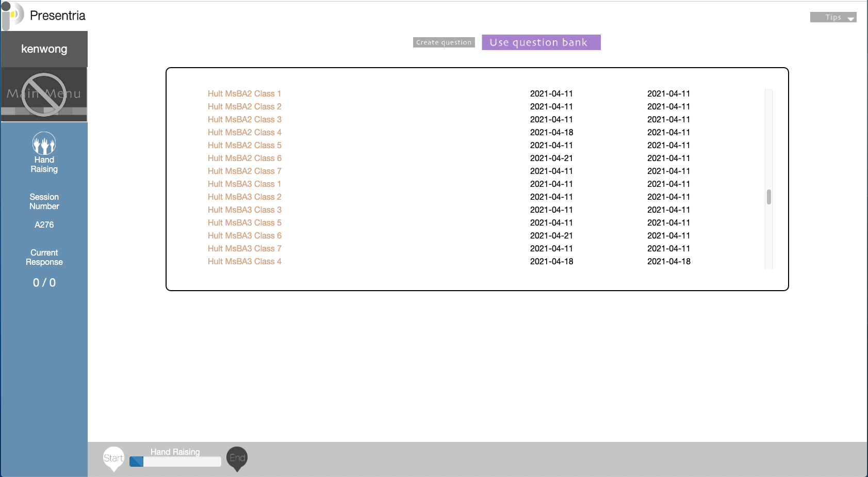Image resolution: width=868 pixels, height=477 pixels.
Task: Open Hult MsBA3 Class 6
Action: pos(244,235)
